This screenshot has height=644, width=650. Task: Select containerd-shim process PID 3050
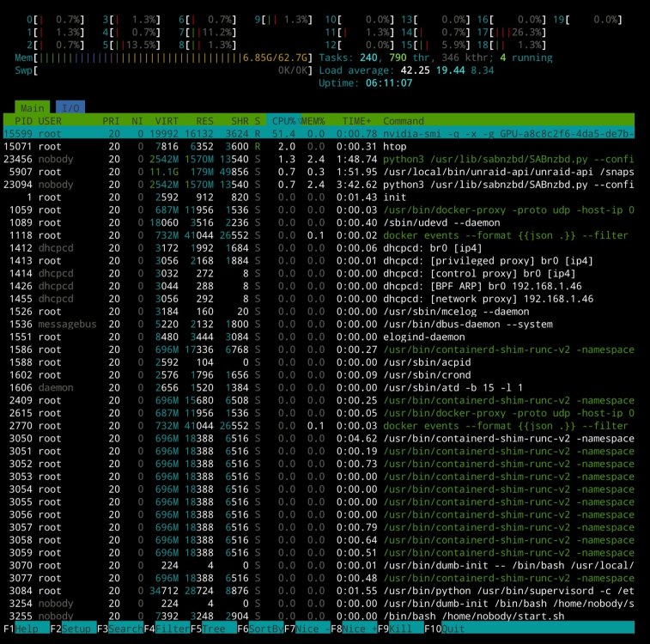[x=319, y=439]
